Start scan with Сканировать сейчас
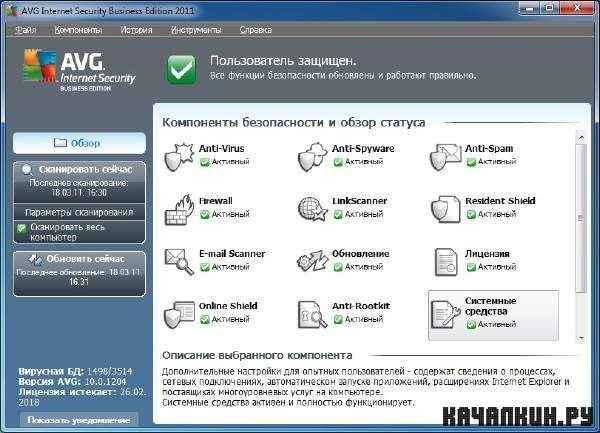Image resolution: width=600 pixels, height=433 pixels. click(79, 169)
